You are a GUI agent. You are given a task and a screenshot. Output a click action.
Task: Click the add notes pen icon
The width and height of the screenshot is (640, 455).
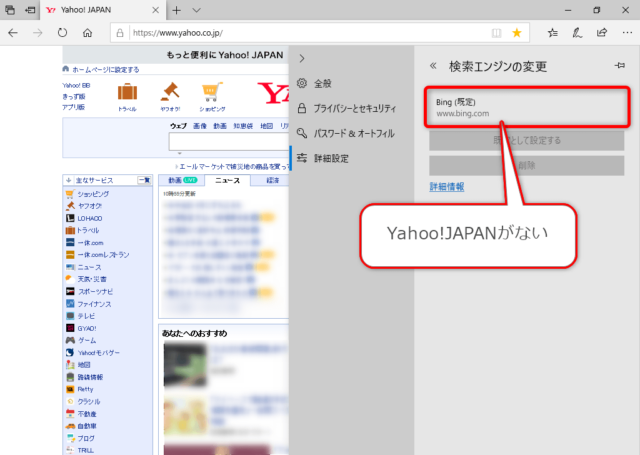(577, 33)
